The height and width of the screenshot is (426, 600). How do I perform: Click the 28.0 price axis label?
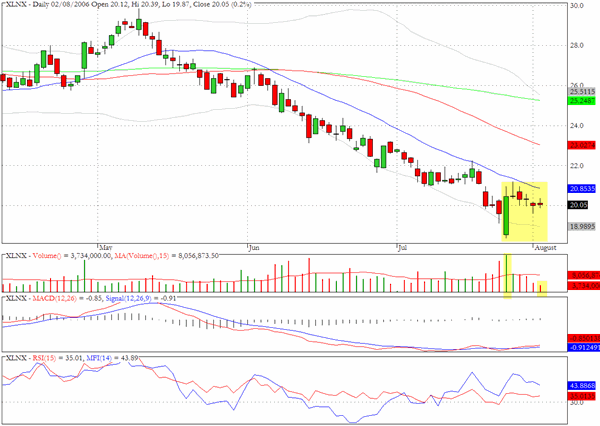[x=577, y=45]
